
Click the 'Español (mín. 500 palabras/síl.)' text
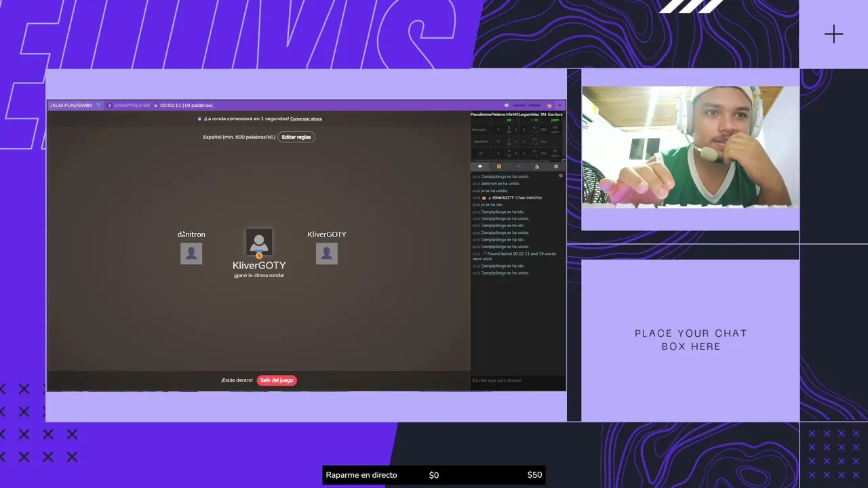239,137
